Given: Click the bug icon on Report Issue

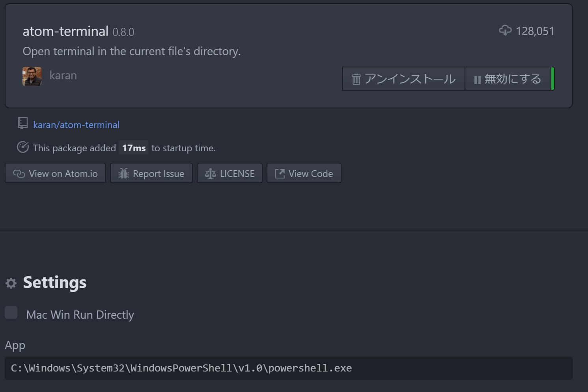Looking at the screenshot, I should 123,173.
